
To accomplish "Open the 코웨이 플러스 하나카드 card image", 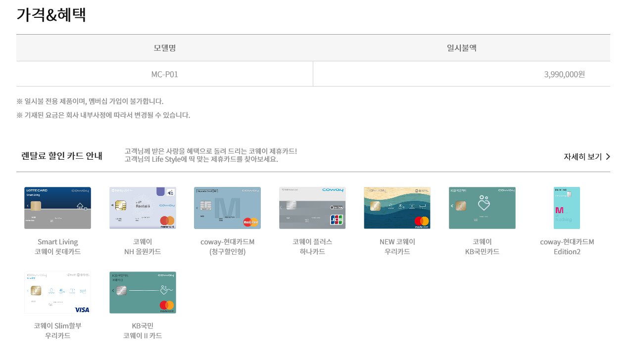I will point(312,208).
